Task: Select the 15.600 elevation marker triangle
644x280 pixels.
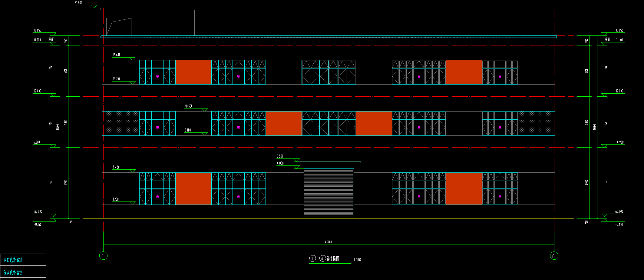Action: [132, 58]
